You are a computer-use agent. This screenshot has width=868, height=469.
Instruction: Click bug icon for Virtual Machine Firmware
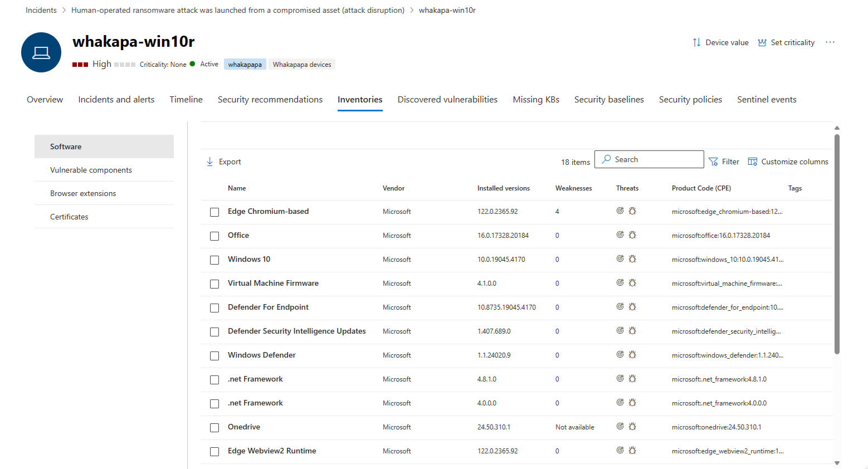click(x=632, y=283)
